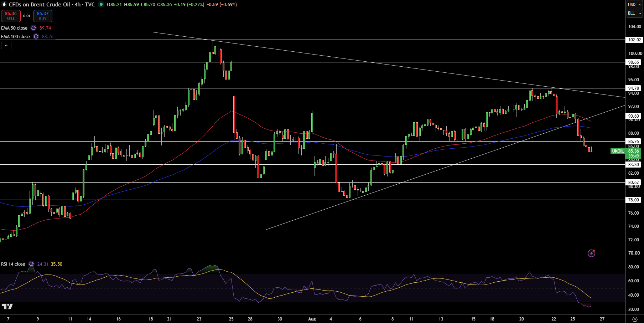
Task: Click EMA 50 refresh icon
Action: coord(33,28)
